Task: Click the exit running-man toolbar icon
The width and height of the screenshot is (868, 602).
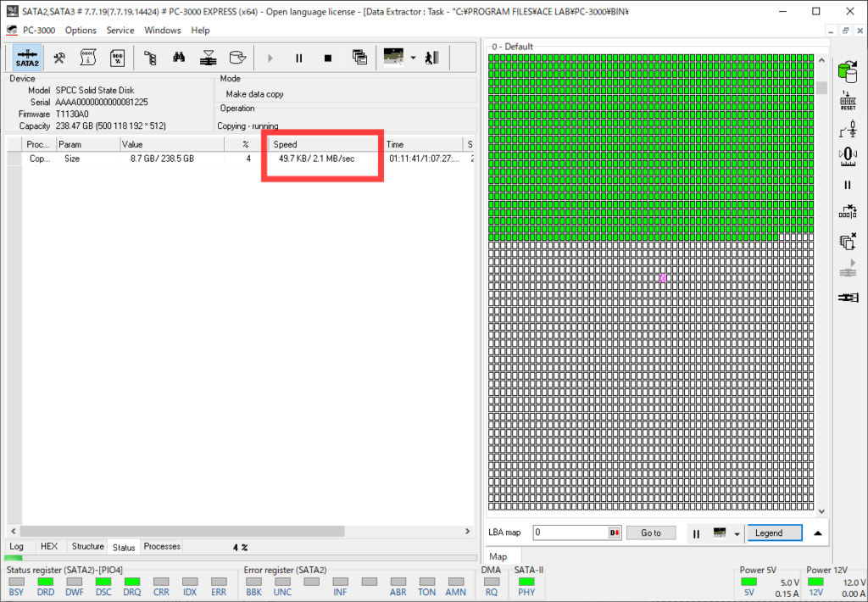Action: click(x=431, y=58)
